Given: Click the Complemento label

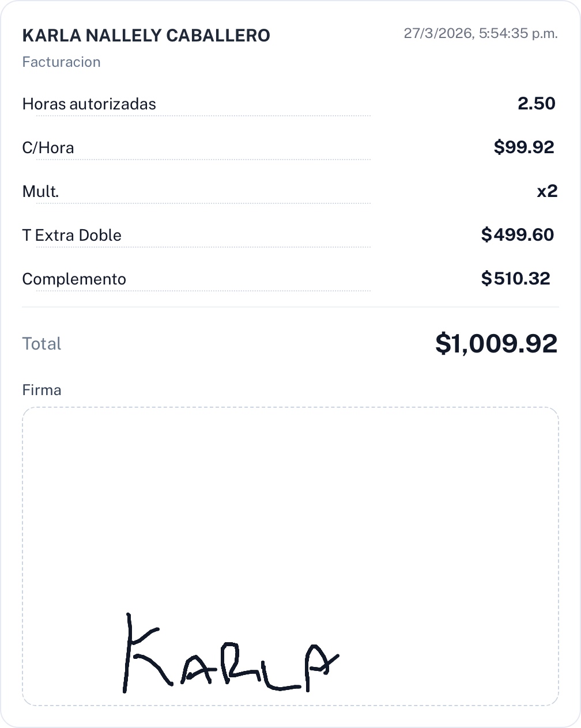Looking at the screenshot, I should tap(74, 279).
